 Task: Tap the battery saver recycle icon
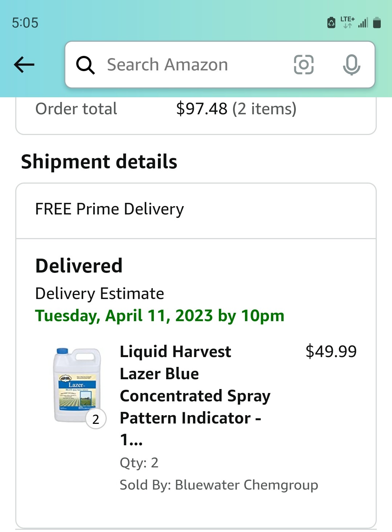pyautogui.click(x=331, y=22)
